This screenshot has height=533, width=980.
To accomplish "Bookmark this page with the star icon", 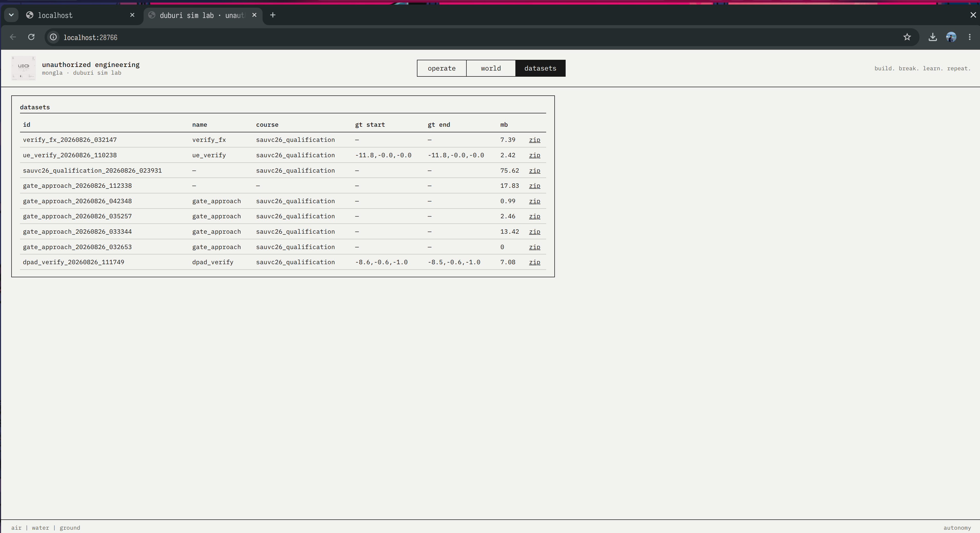I will coord(907,37).
